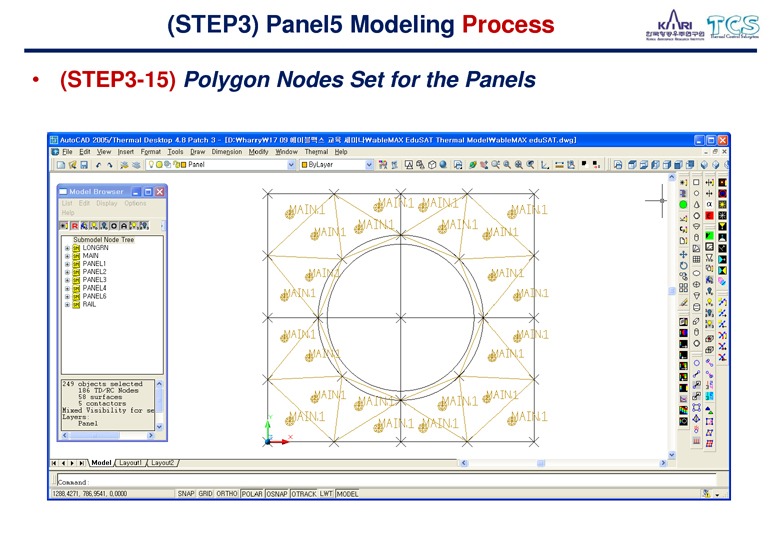Image resolution: width=780 pixels, height=540 pixels.
Task: Toggle MODEL space button in status bar
Action: click(x=347, y=494)
